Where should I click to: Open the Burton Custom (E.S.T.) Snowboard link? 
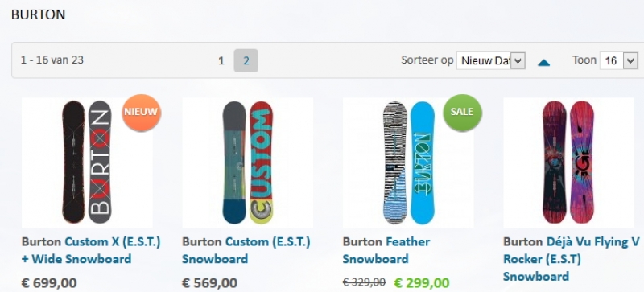[x=246, y=250]
